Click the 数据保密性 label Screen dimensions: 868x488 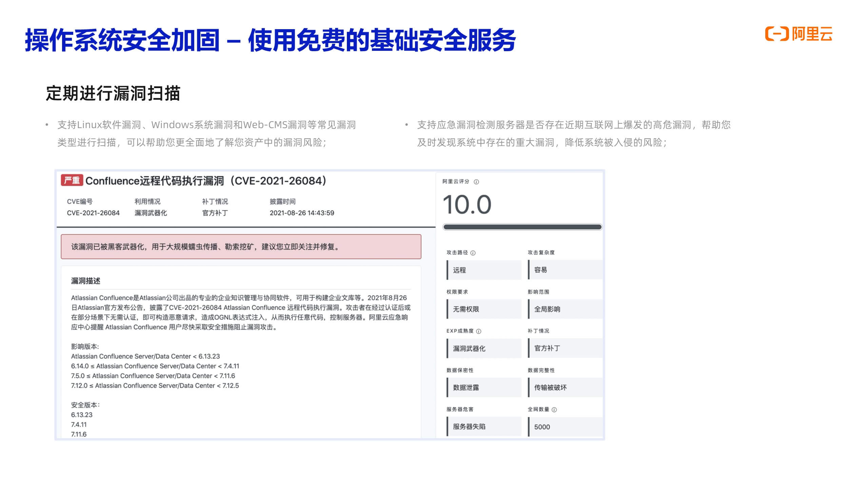pyautogui.click(x=460, y=370)
